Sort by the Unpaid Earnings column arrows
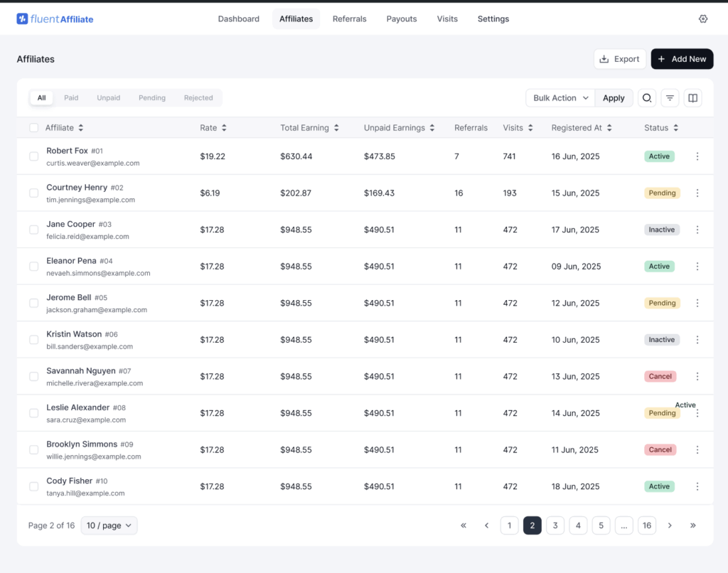This screenshot has height=573, width=728. point(432,128)
